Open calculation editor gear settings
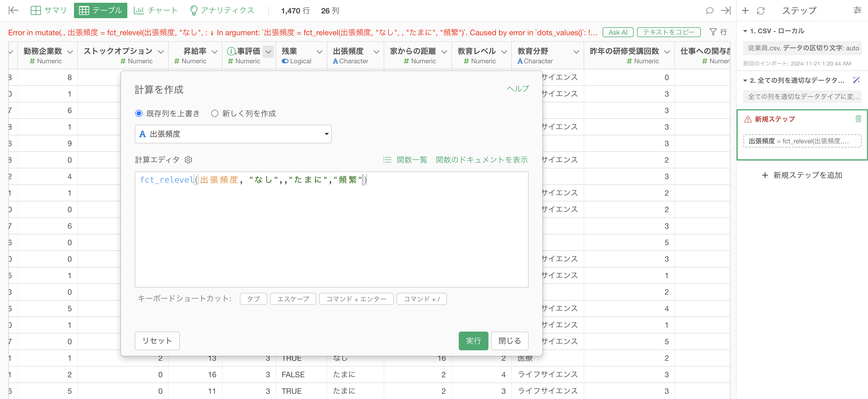Viewport: 868px width, 399px height. [x=188, y=160]
